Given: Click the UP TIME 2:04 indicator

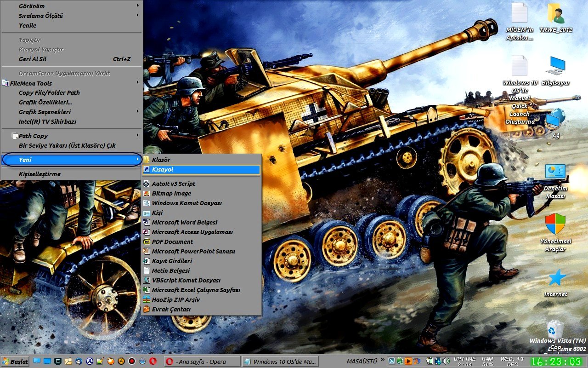Looking at the screenshot, I should tap(464, 362).
